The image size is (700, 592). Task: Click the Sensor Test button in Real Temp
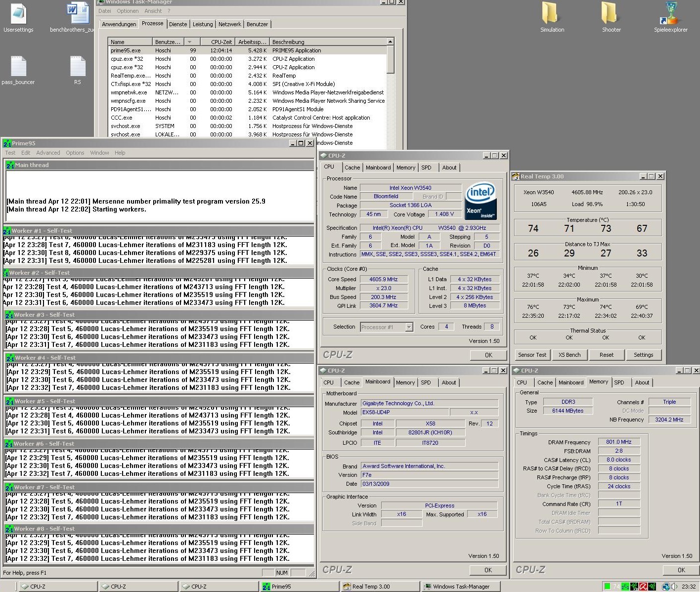[x=532, y=355]
